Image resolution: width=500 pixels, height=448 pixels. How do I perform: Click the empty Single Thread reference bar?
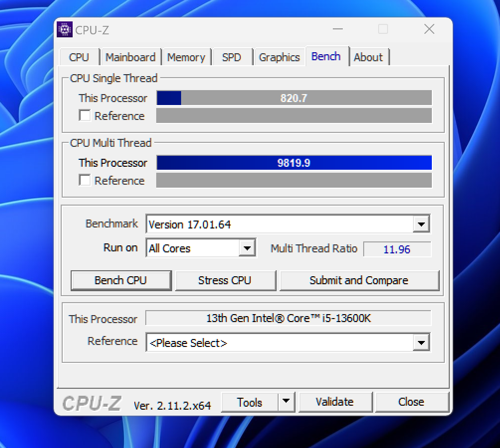point(294,115)
